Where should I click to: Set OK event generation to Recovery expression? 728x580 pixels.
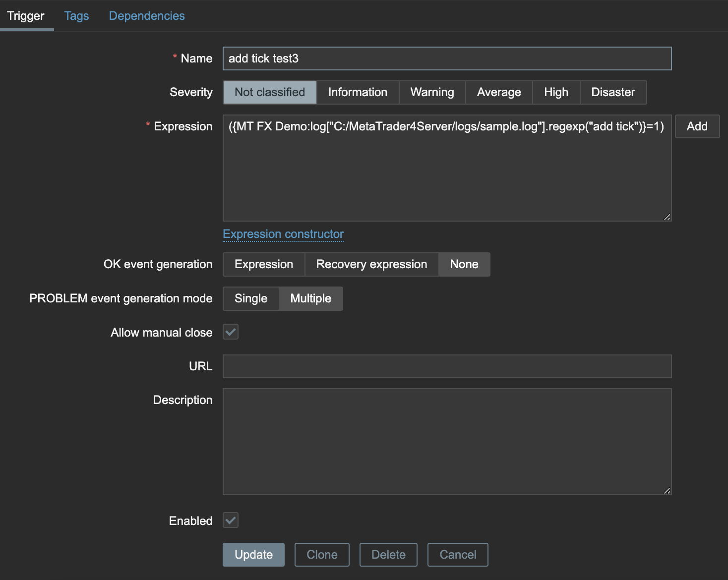371,264
